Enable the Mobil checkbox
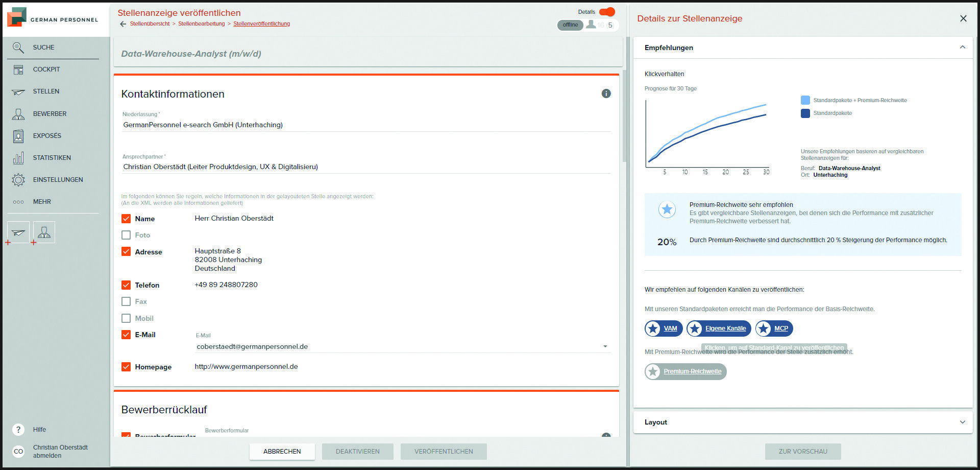980x470 pixels. click(126, 318)
